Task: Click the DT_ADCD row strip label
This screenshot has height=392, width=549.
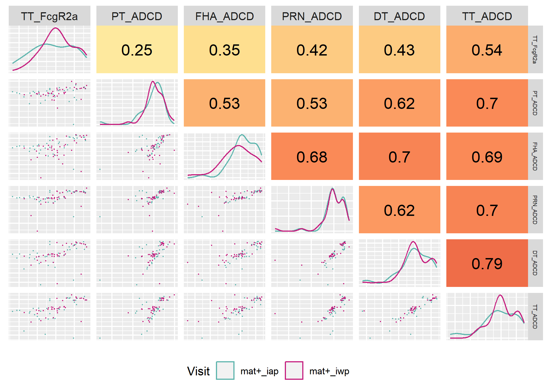Action: (x=535, y=263)
